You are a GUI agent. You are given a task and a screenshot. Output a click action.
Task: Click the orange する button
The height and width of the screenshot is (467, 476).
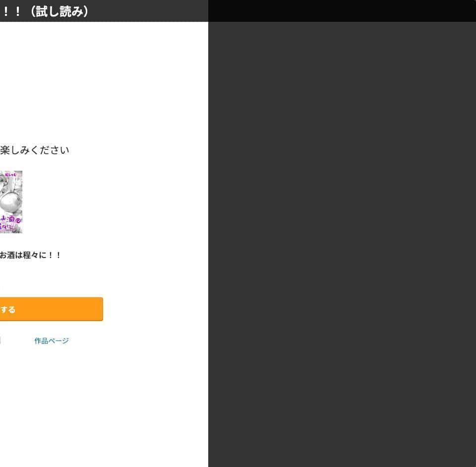[51, 309]
